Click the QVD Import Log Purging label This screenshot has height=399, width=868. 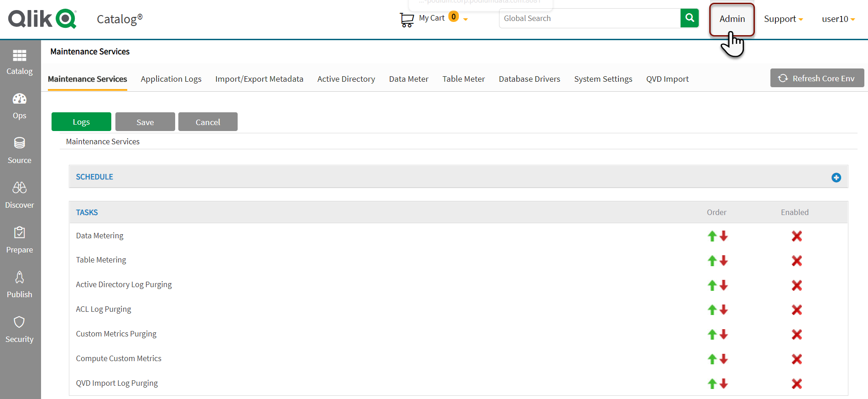tap(117, 383)
